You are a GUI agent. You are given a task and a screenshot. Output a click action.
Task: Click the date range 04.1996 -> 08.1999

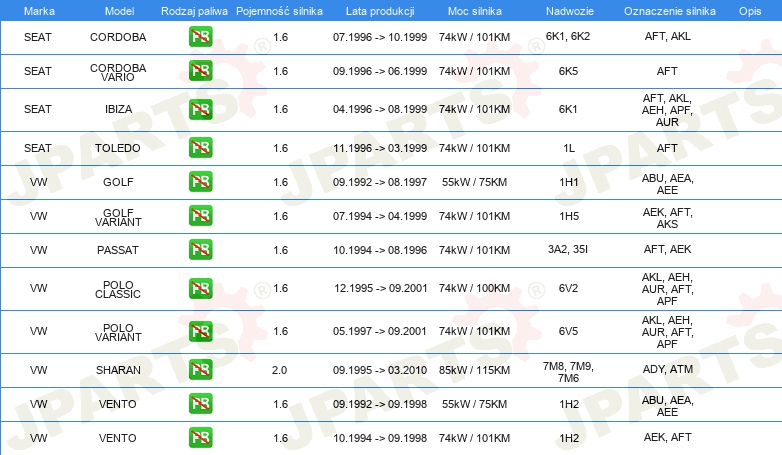[x=380, y=109]
